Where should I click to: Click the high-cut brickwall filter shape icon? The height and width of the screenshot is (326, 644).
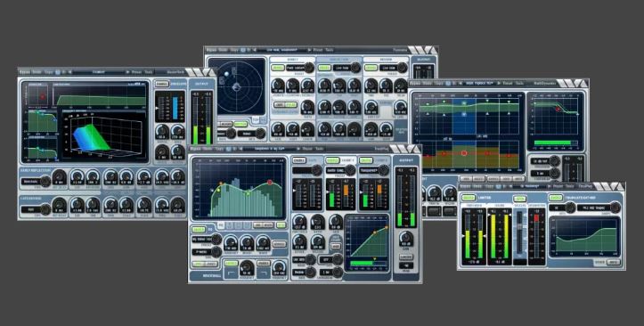point(263,273)
